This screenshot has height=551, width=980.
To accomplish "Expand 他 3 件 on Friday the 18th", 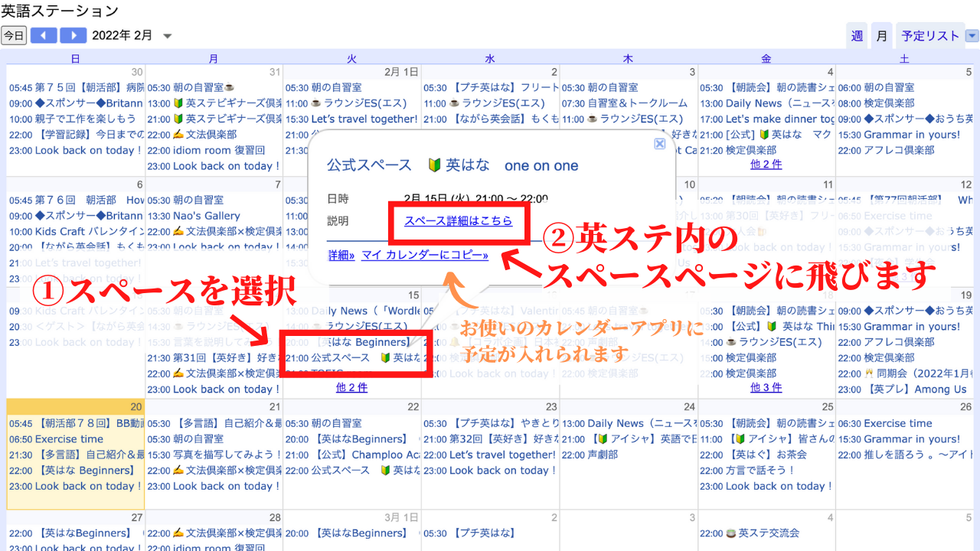I will pyautogui.click(x=766, y=388).
